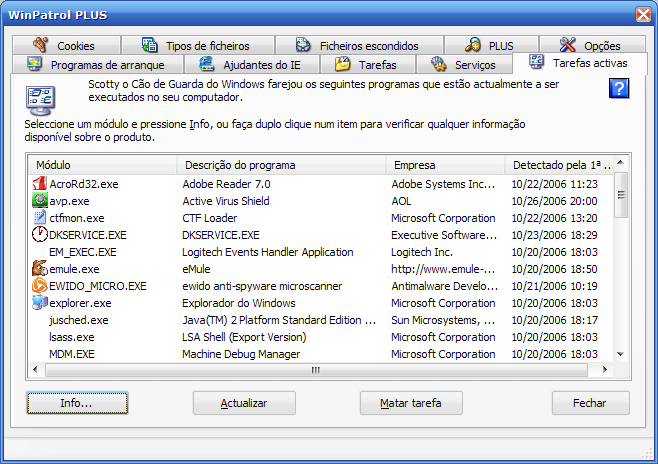Click the PLUS tab key icon
The height and width of the screenshot is (464, 658).
[x=473, y=44]
